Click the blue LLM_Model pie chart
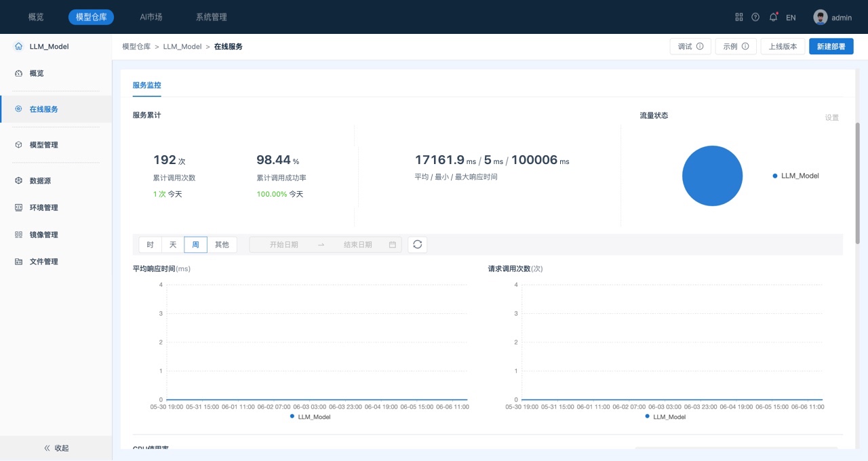 click(x=712, y=176)
